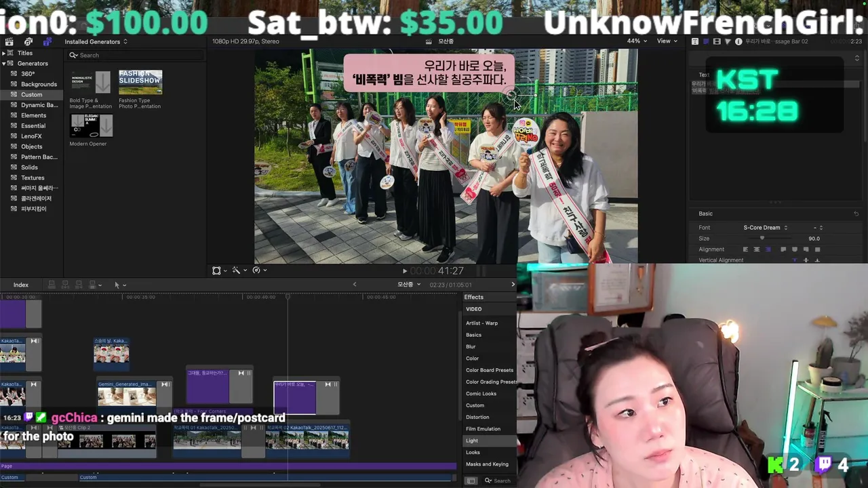Set vertical alignment to middle
The image size is (868, 488).
(x=806, y=260)
